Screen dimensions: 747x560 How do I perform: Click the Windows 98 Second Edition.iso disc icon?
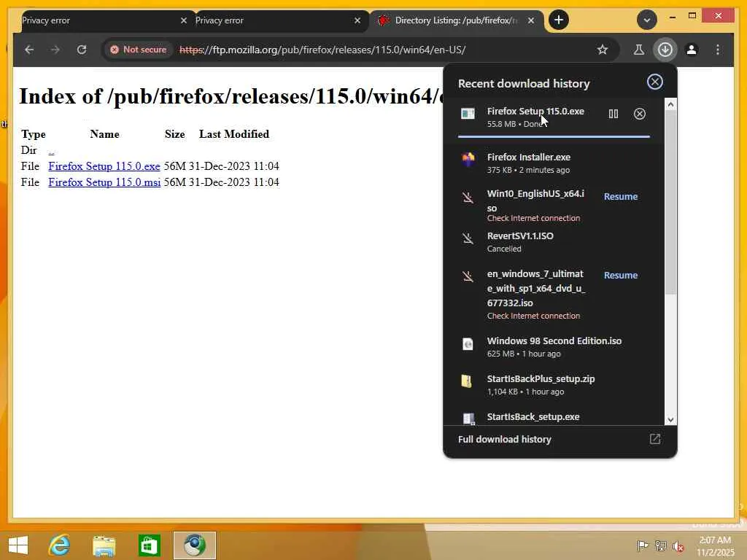(468, 344)
